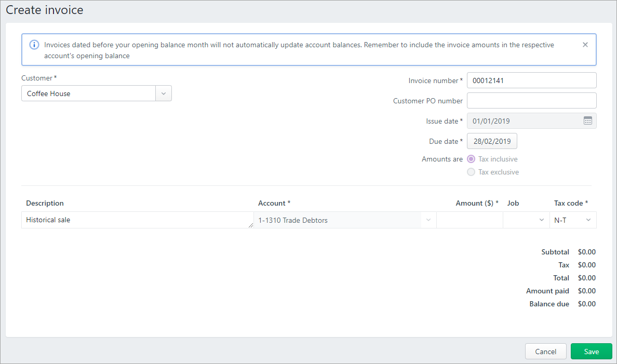Click the empty Customer PO number field
Screen dimensions: 617x364
pos(531,100)
